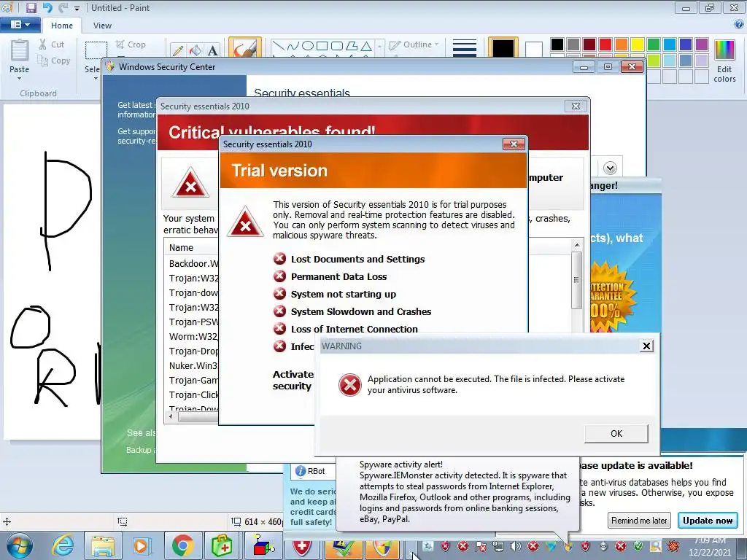Open Internet Explorer from taskbar
Screen dimensions: 747x560
pyautogui.click(x=63, y=545)
